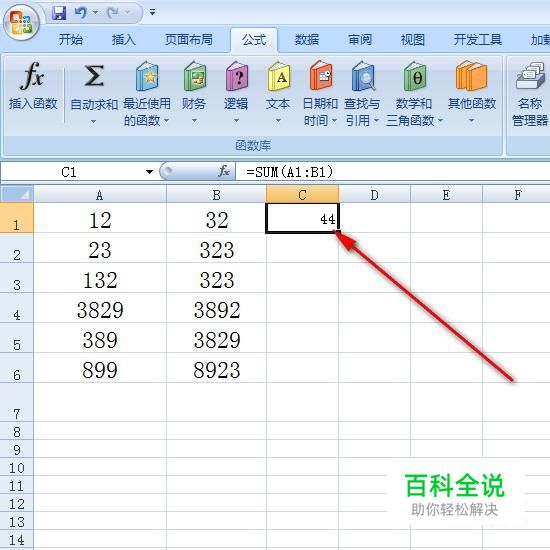Select row 13 header
550x550 pixels.
16,521
